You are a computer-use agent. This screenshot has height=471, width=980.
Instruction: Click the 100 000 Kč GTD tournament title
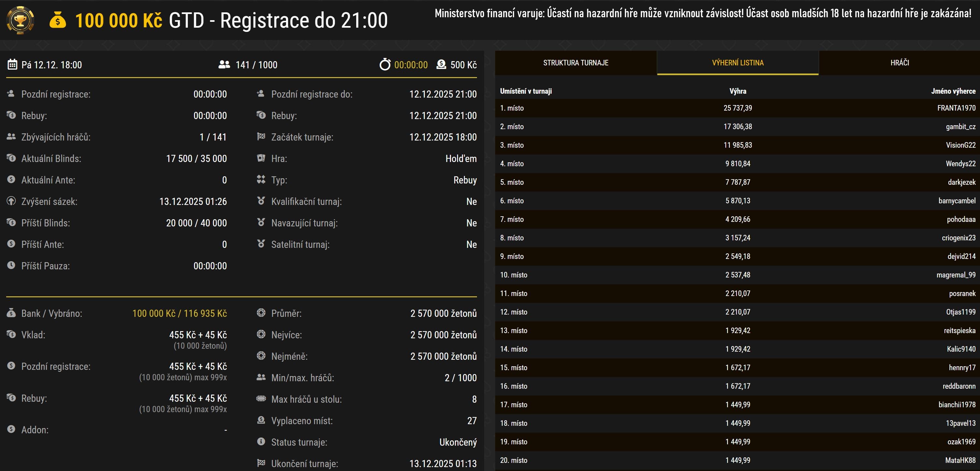pos(231,20)
